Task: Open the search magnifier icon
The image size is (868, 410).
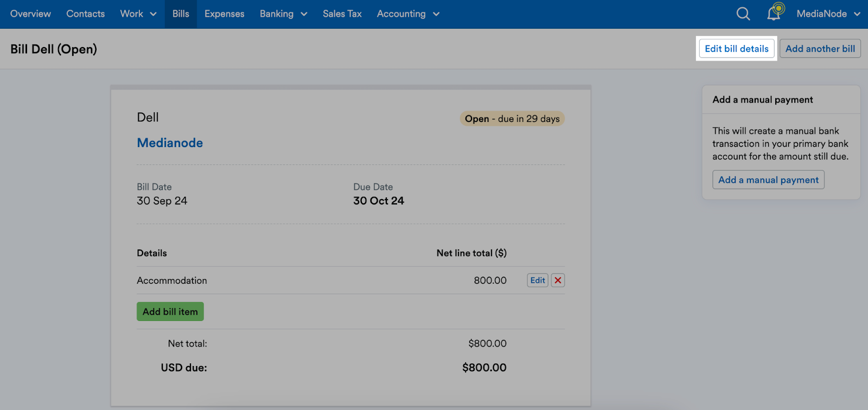Action: (x=743, y=14)
